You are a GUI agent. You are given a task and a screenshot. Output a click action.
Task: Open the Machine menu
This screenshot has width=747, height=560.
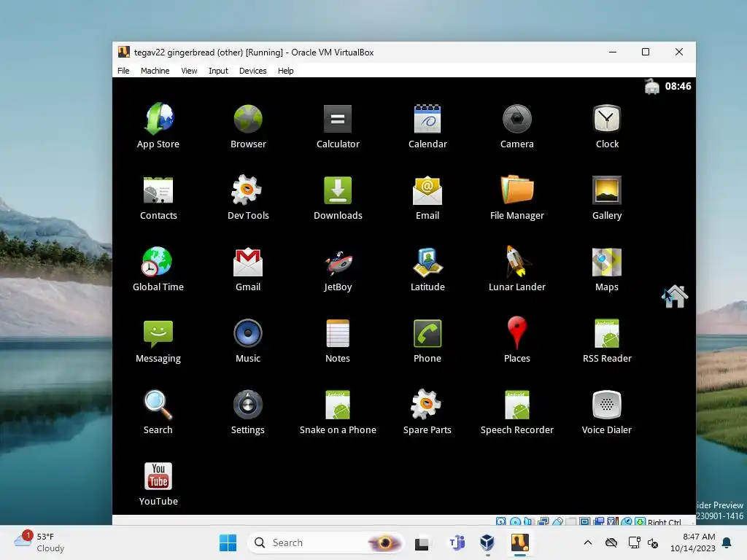pyautogui.click(x=155, y=71)
